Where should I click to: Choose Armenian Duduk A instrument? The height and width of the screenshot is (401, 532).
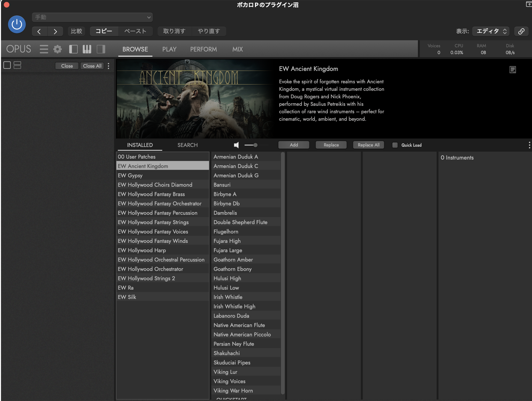pyautogui.click(x=246, y=157)
